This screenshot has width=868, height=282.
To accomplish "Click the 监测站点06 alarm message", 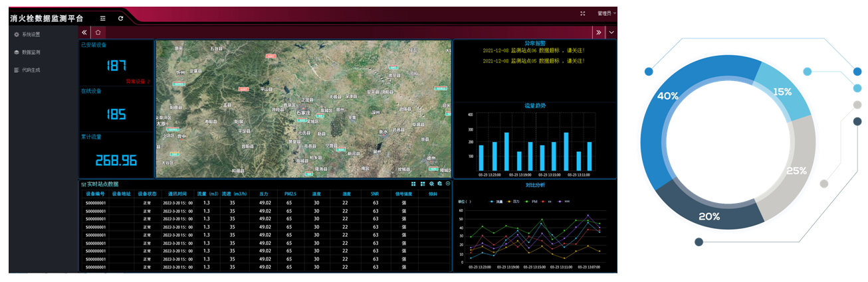I will [x=534, y=50].
